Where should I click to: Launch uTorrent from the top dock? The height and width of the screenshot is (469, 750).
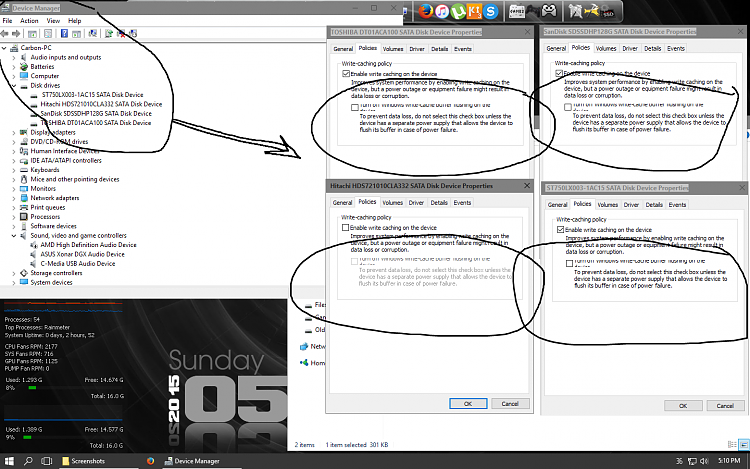pos(458,11)
